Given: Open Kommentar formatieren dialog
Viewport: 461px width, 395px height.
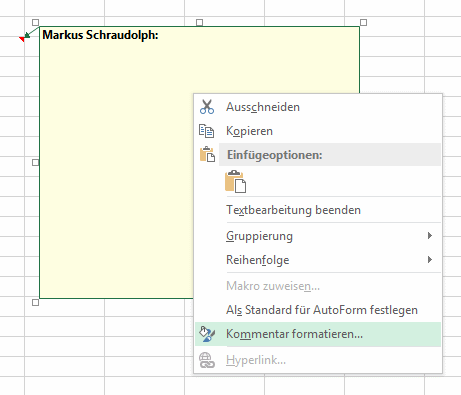Looking at the screenshot, I should (x=318, y=334).
